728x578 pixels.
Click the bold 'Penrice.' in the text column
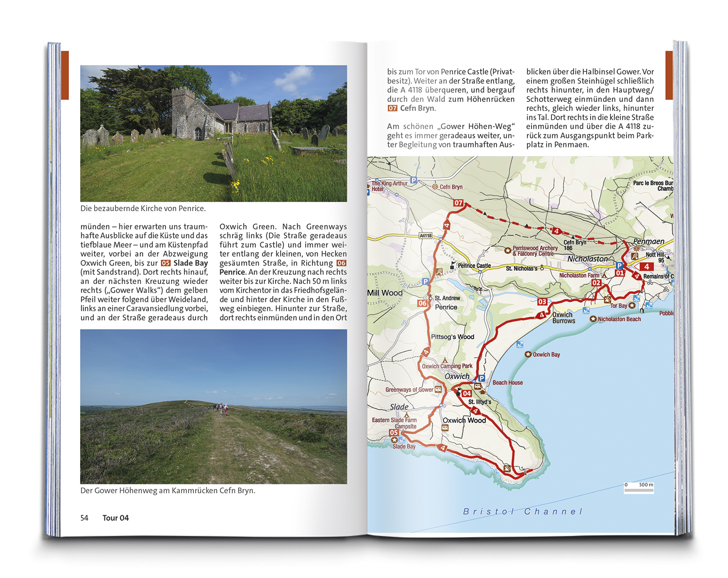point(232,272)
